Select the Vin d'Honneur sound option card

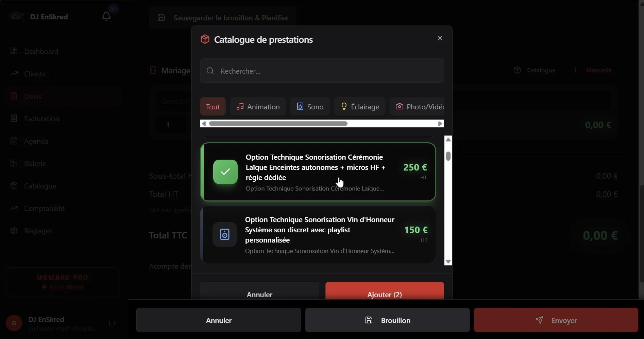(318, 234)
